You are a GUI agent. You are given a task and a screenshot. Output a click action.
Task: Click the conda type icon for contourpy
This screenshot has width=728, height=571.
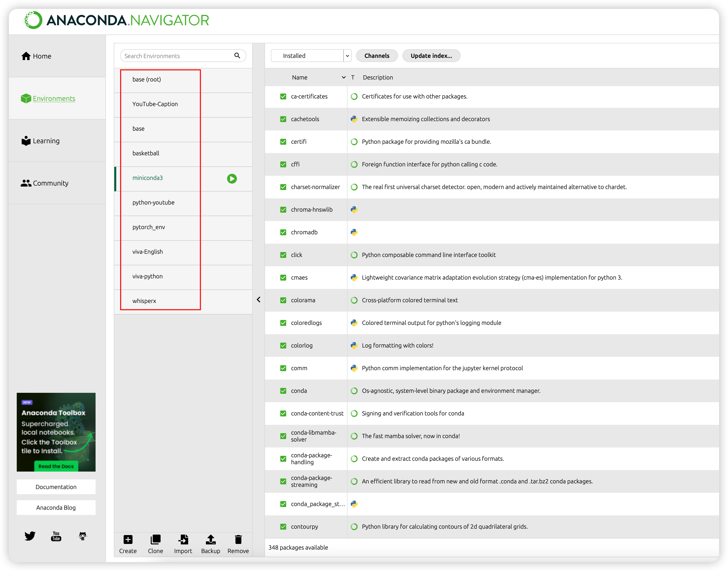[x=354, y=526]
